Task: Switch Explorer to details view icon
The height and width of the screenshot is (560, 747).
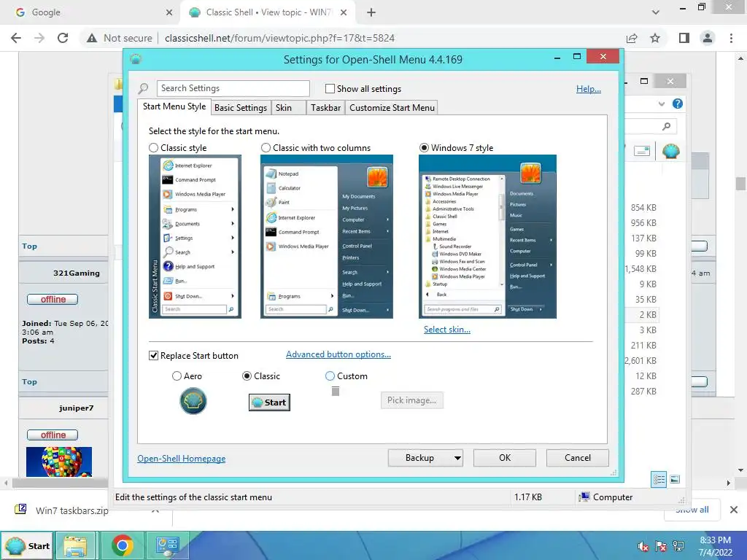Action: click(x=659, y=479)
